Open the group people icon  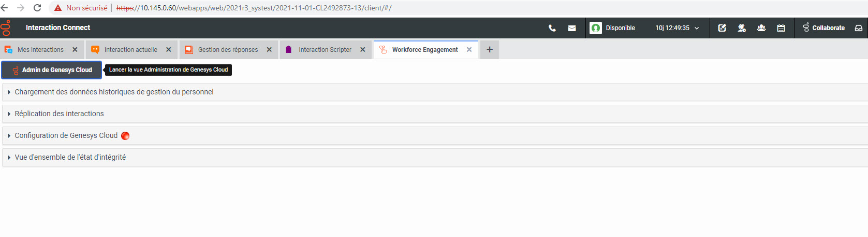[x=761, y=28]
